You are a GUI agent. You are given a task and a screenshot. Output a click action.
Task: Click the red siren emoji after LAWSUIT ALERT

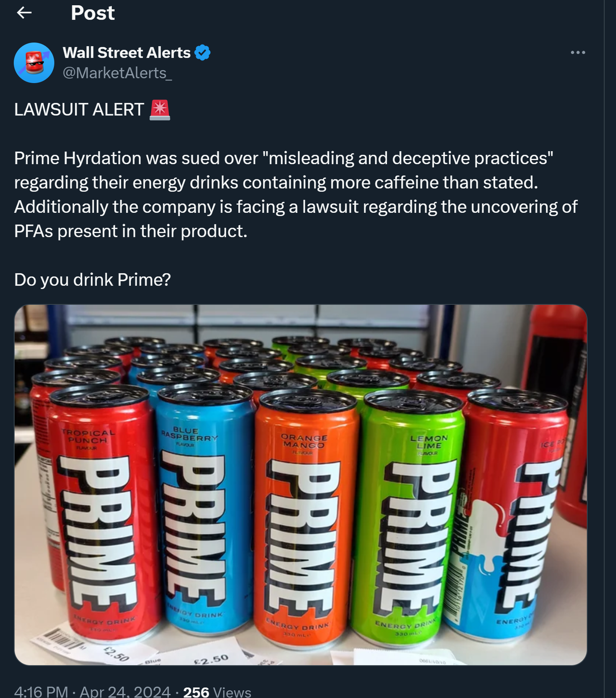click(160, 110)
